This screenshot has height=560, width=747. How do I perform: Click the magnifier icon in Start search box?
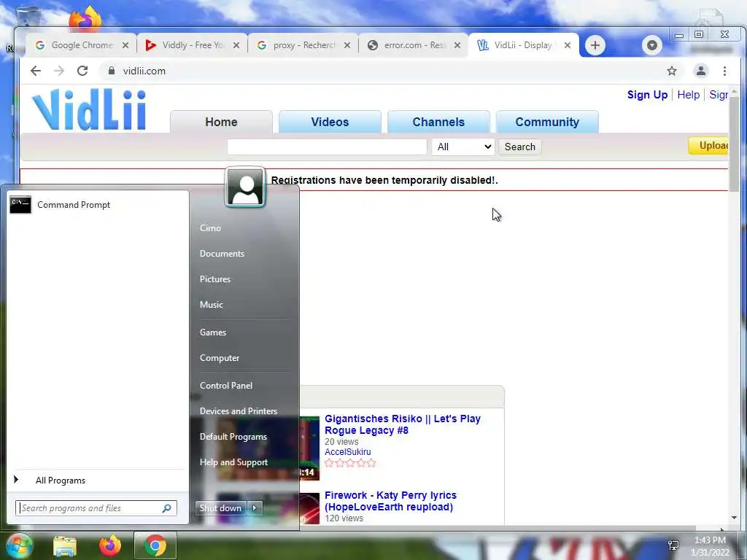tap(167, 508)
